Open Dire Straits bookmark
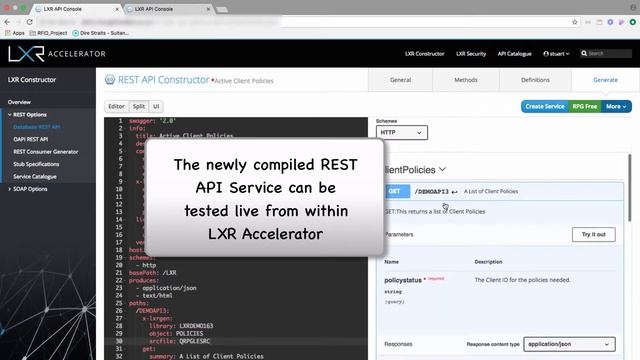This screenshot has height=360, width=640. (x=100, y=33)
